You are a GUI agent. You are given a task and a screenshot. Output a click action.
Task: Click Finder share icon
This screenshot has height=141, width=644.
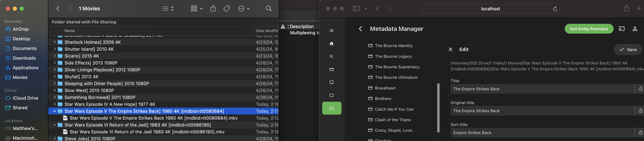[x=213, y=8]
